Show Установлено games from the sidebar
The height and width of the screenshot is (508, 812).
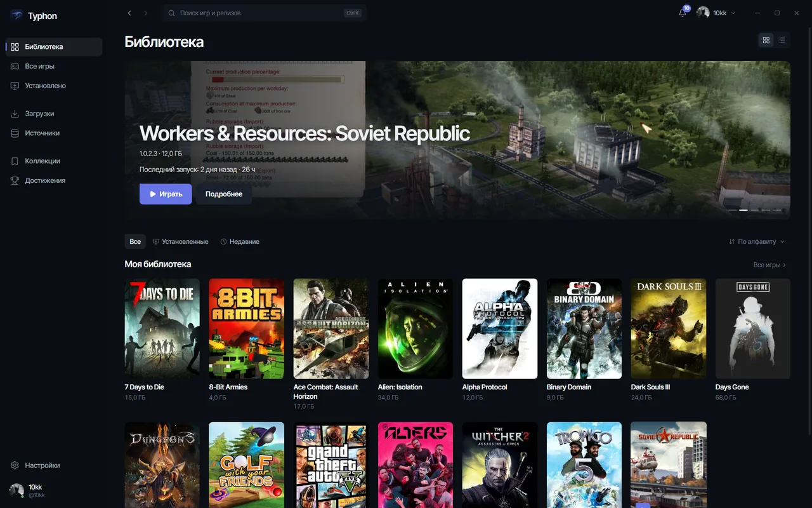point(54,86)
